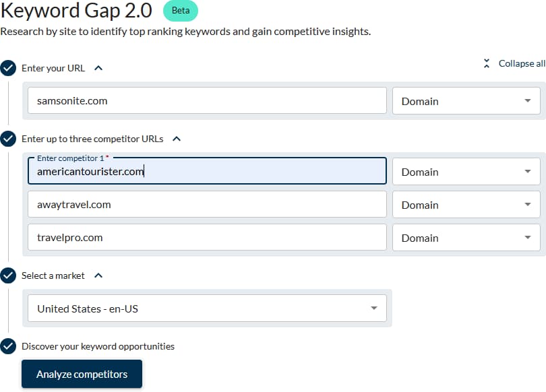Click the Beta badge next to the title
The height and width of the screenshot is (392, 546).
click(x=180, y=11)
